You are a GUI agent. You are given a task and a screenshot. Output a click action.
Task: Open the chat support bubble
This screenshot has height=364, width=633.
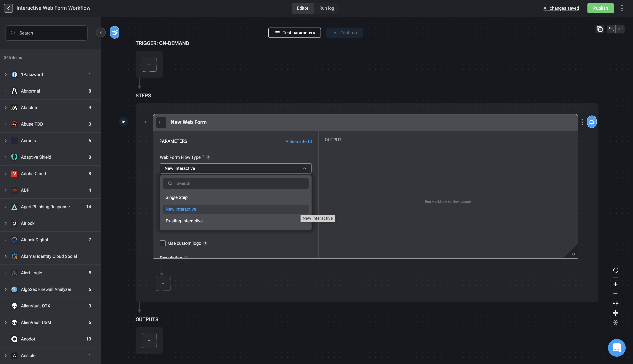[616, 348]
